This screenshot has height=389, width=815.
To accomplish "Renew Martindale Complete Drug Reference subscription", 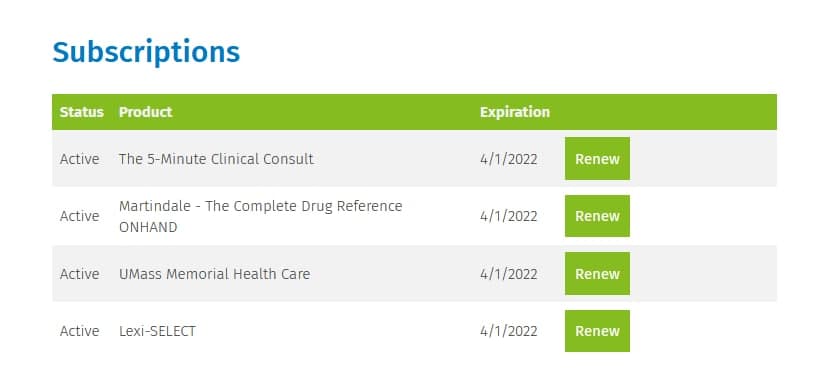I will point(597,216).
